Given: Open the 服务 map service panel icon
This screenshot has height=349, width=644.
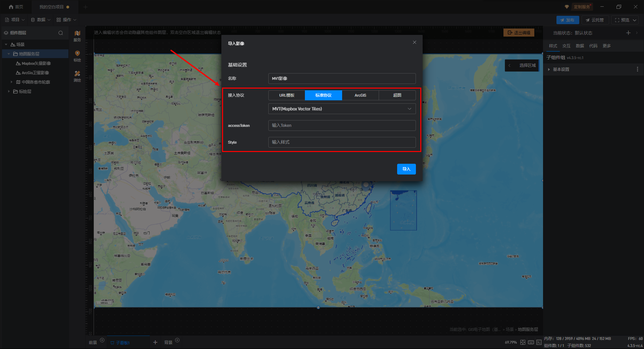Looking at the screenshot, I should (x=77, y=35).
